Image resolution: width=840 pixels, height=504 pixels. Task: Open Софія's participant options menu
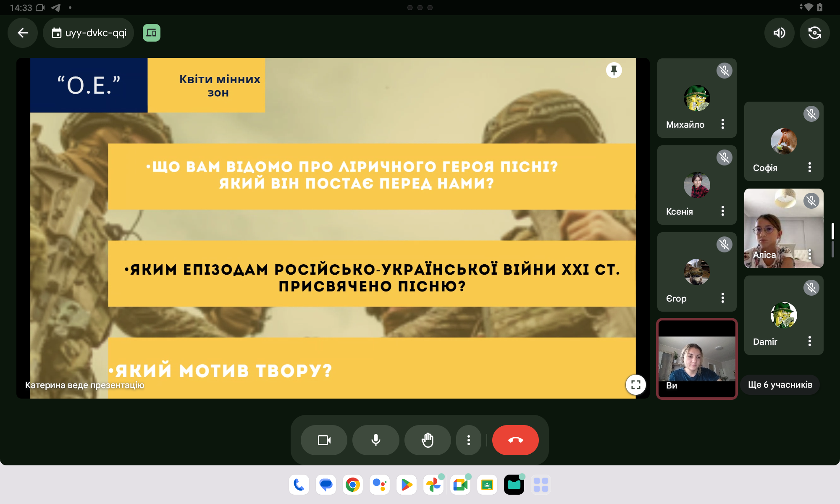(x=810, y=168)
